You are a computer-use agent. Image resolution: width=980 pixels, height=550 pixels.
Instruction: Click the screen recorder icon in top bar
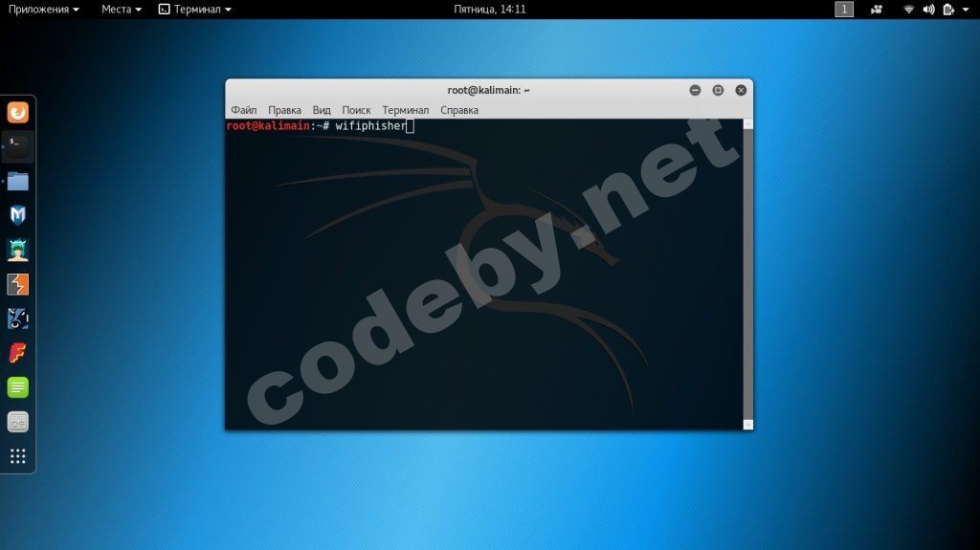point(877,10)
